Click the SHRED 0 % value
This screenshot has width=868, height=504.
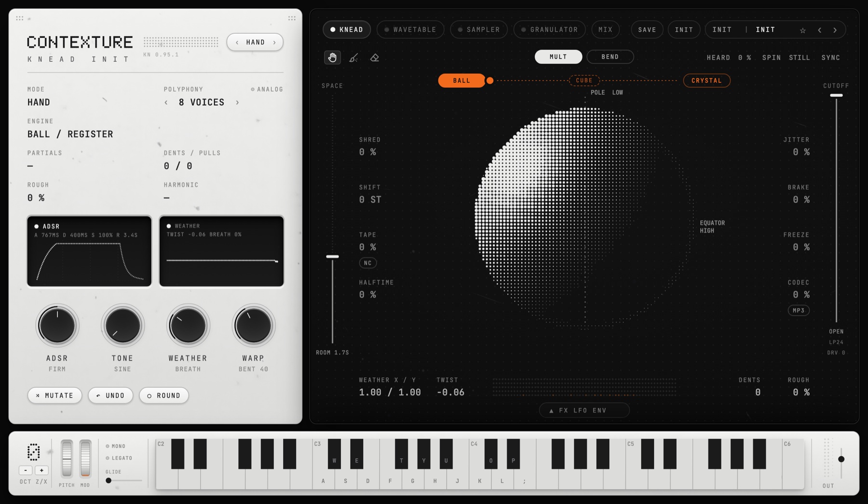point(367,152)
